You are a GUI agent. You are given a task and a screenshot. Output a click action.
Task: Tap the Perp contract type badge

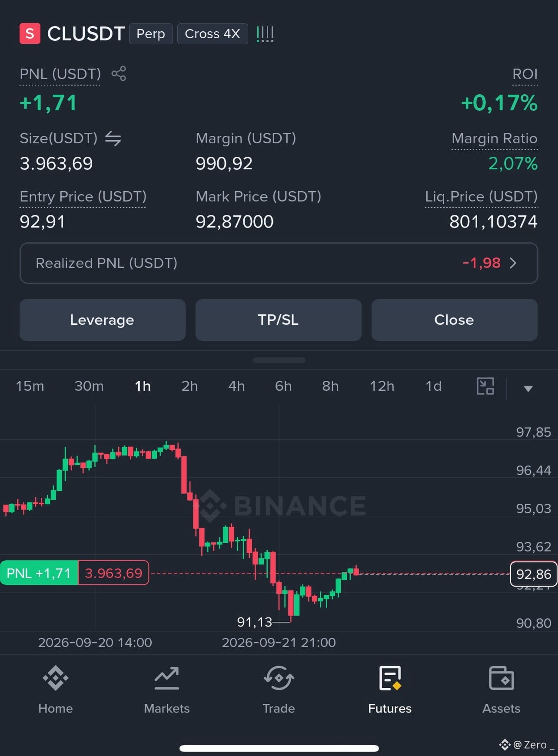[151, 34]
